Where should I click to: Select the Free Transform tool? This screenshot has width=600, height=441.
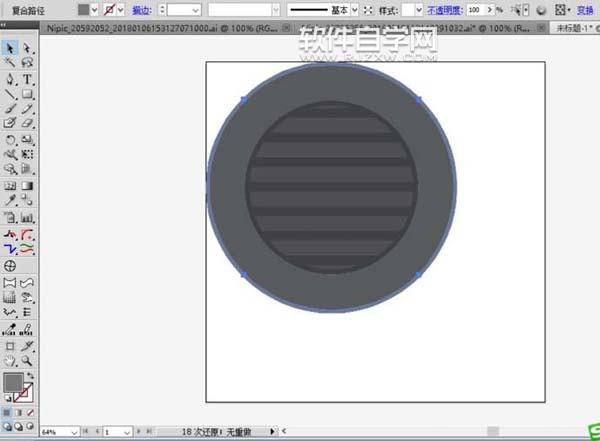27,155
